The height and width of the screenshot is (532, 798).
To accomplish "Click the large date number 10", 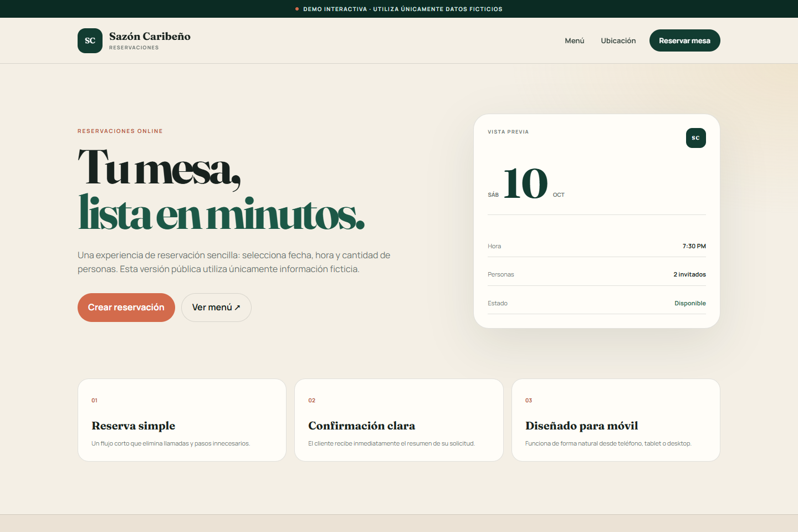I will 525,183.
